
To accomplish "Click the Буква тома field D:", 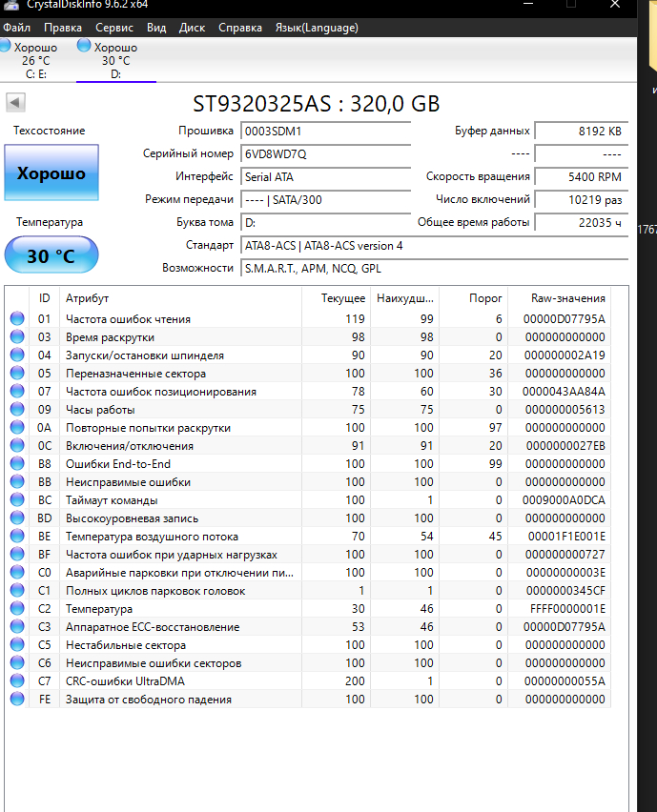I will 326,222.
